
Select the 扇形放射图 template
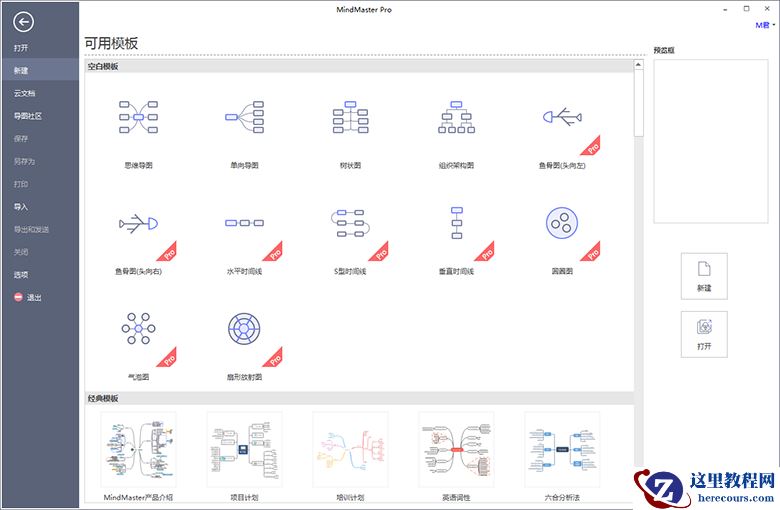tap(244, 328)
